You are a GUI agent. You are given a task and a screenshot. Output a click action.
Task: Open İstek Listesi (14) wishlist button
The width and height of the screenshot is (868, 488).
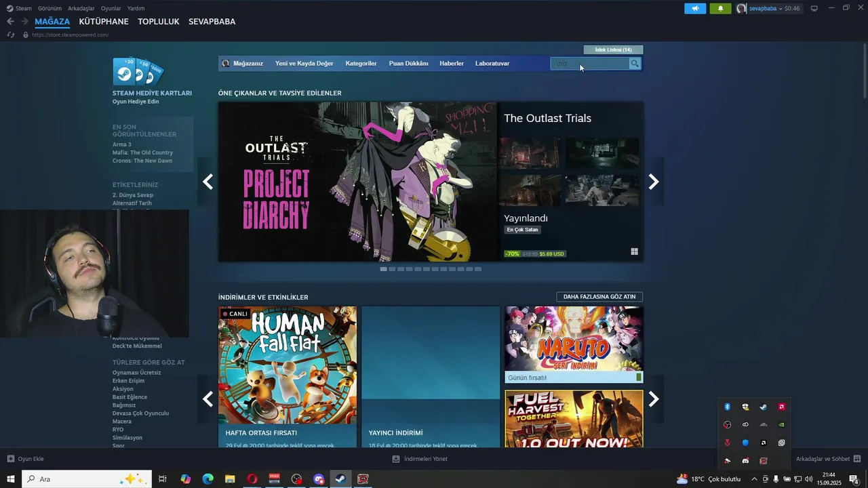[613, 49]
